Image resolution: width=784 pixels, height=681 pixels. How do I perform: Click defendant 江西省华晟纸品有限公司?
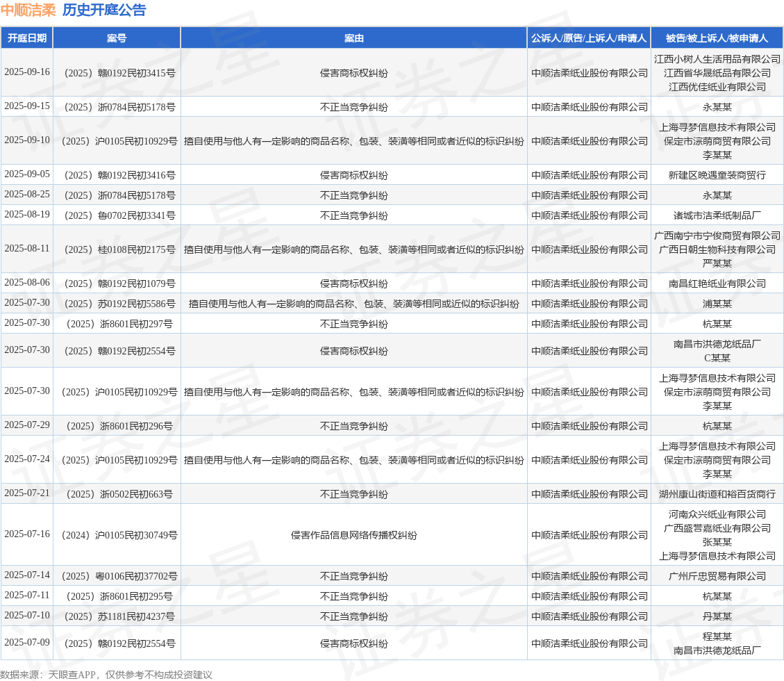[717, 73]
